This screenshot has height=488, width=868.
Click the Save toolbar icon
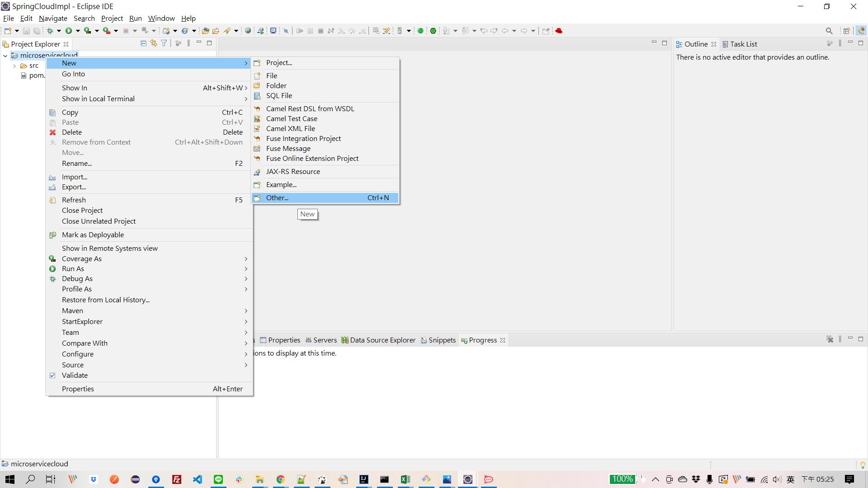[x=26, y=31]
